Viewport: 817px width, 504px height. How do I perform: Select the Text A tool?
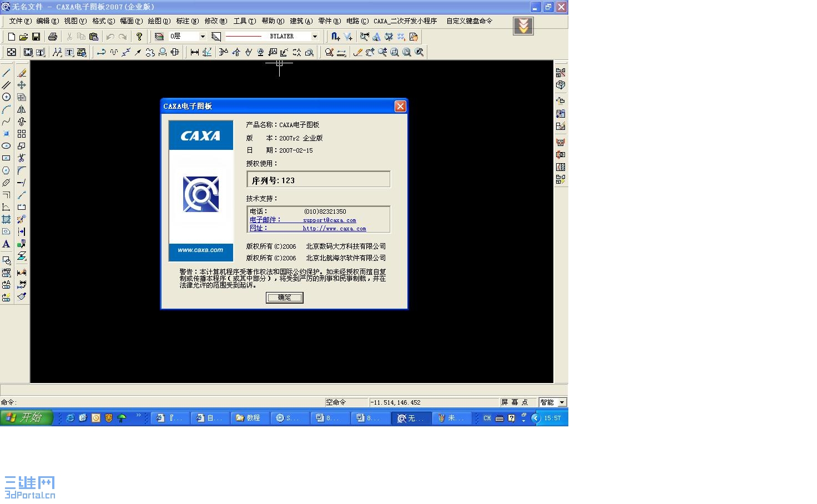pos(6,244)
